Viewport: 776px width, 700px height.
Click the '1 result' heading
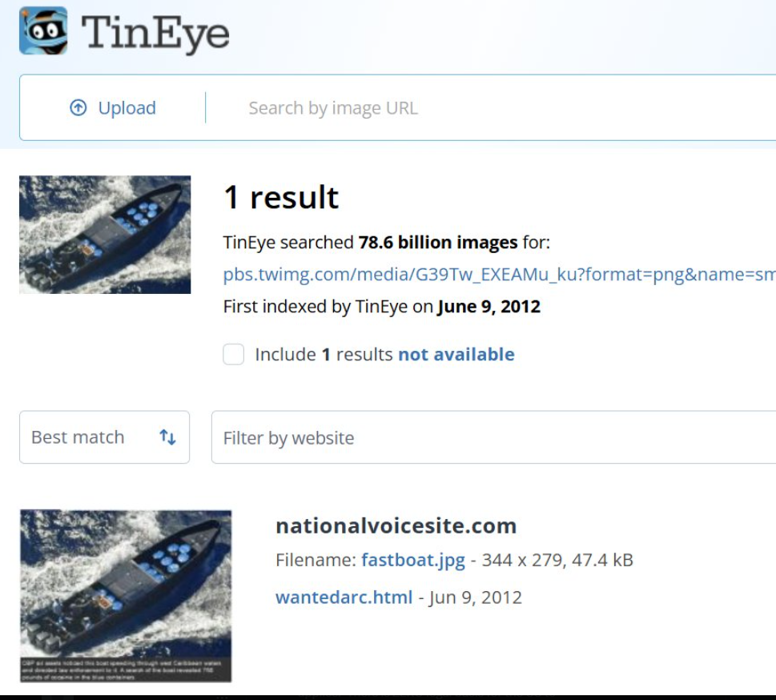(x=281, y=197)
